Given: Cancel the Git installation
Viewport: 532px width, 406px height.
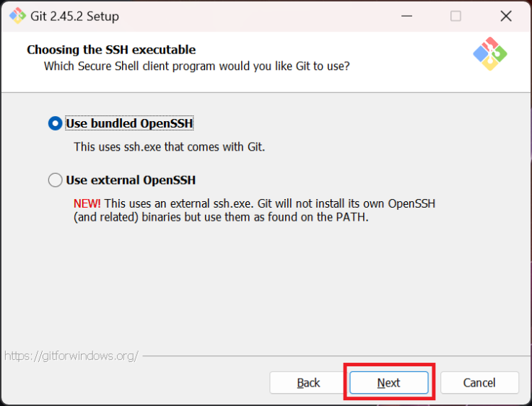Looking at the screenshot, I should 479,383.
